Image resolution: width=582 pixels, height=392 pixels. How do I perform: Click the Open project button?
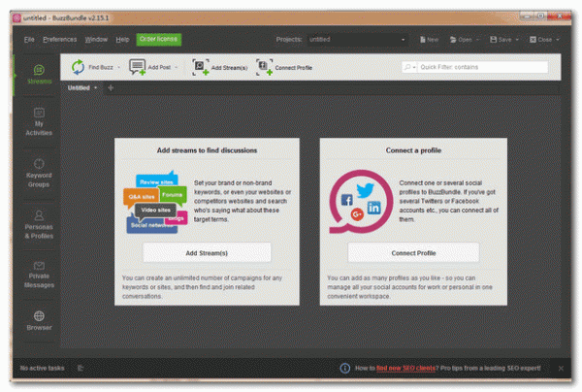click(461, 40)
